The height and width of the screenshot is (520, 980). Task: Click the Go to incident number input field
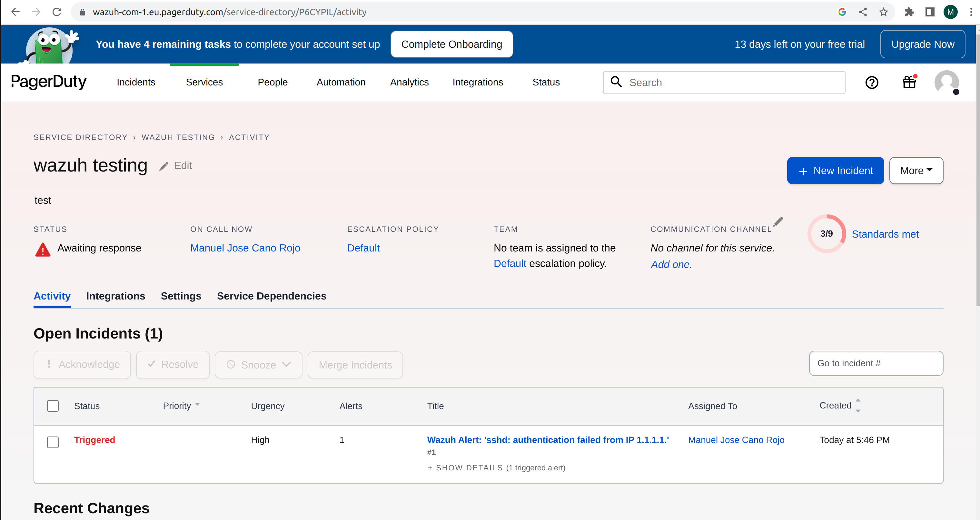(876, 363)
